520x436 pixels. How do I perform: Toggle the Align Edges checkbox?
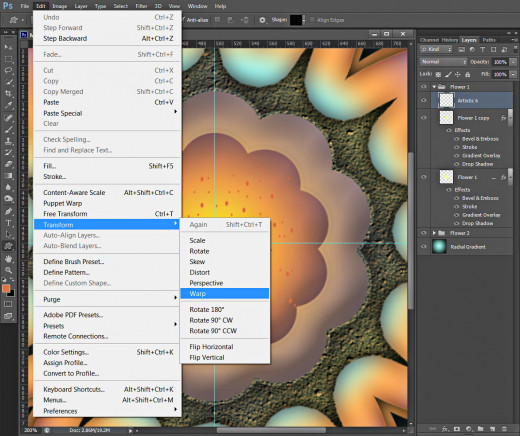[312, 20]
